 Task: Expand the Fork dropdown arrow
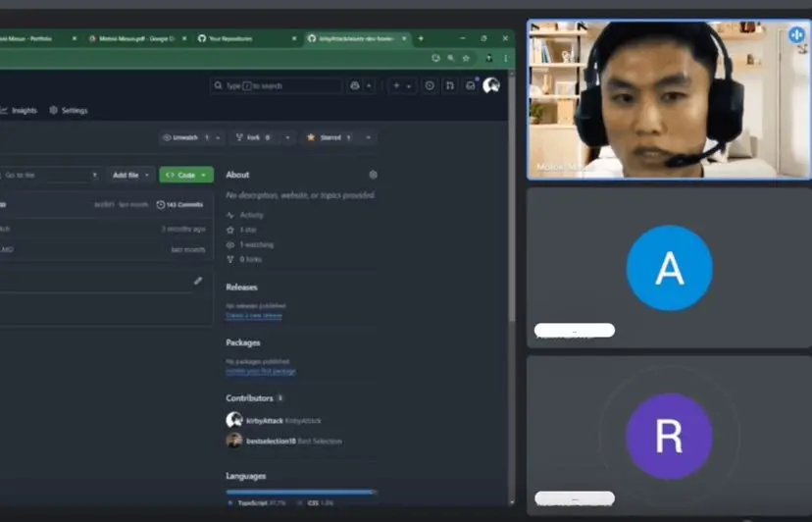[288, 137]
